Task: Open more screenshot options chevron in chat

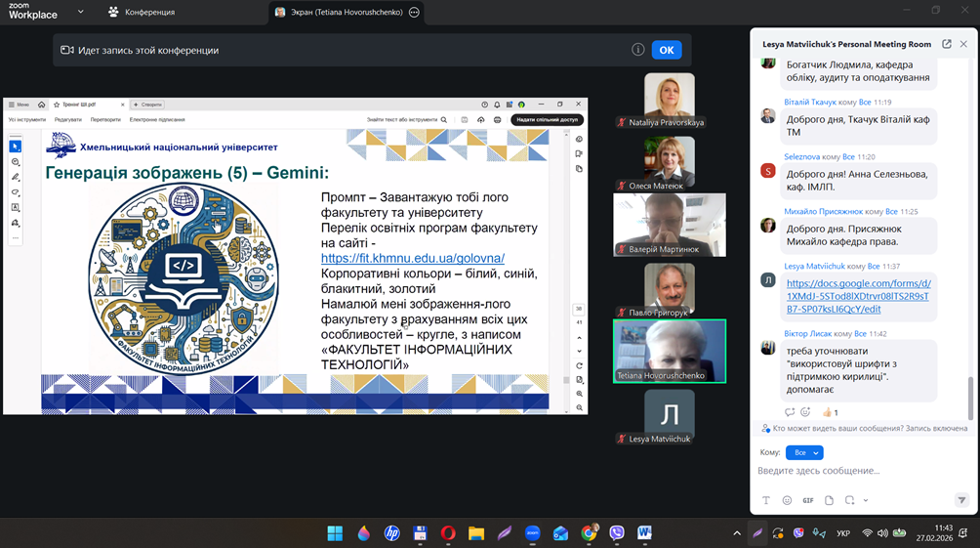Action: [x=866, y=500]
